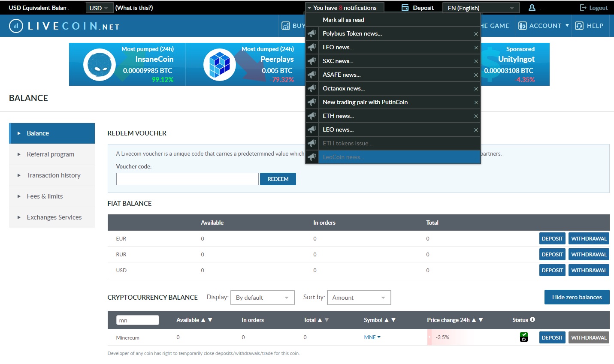Click megaphone icon beside SXC news
The height and width of the screenshot is (364, 614).
[x=312, y=61]
